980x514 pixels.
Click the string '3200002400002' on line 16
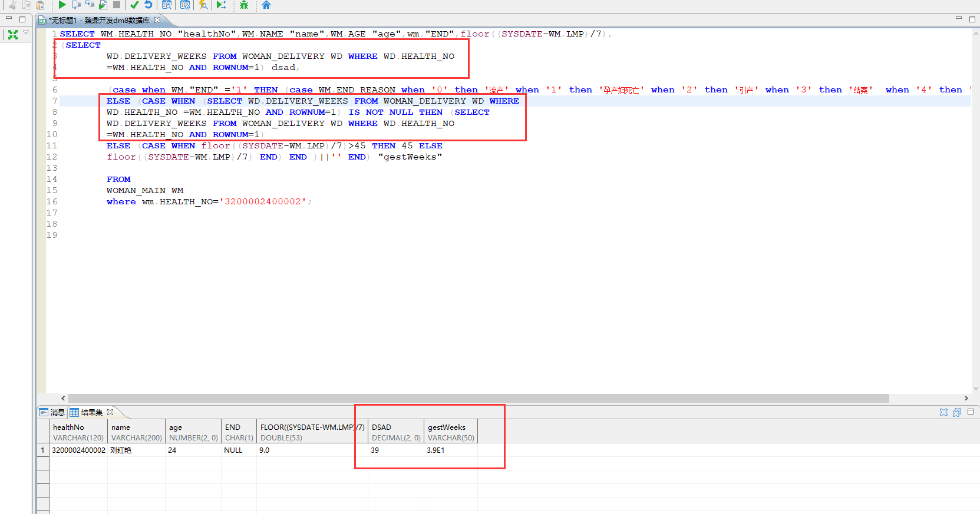coord(263,202)
